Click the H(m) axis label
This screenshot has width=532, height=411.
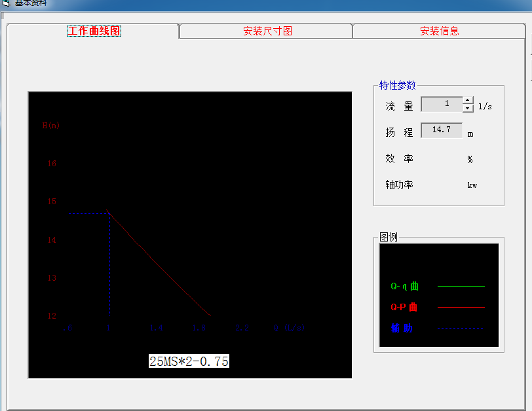pos(51,126)
